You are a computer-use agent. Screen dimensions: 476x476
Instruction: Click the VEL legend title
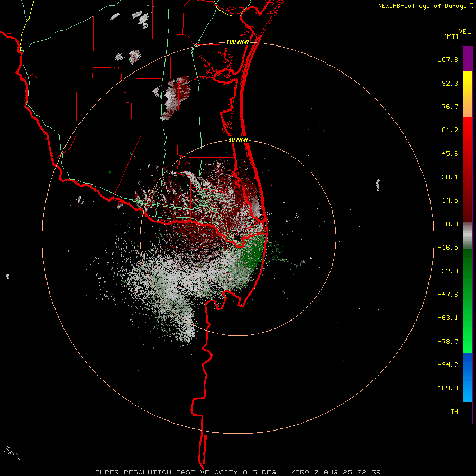(464, 31)
